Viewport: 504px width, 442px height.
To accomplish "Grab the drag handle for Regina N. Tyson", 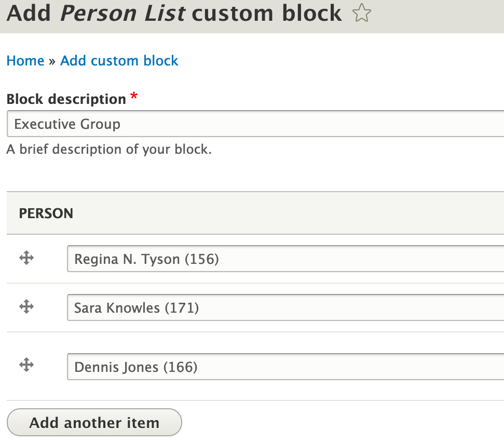I will tap(26, 258).
